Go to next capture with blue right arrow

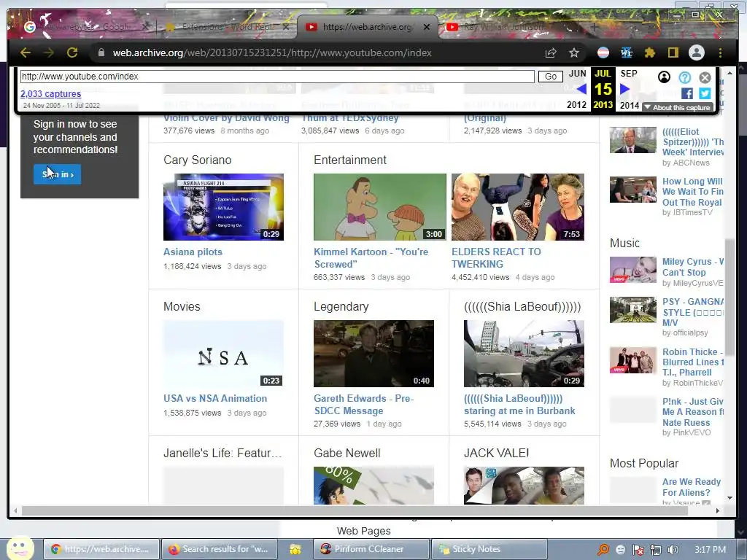pyautogui.click(x=624, y=89)
